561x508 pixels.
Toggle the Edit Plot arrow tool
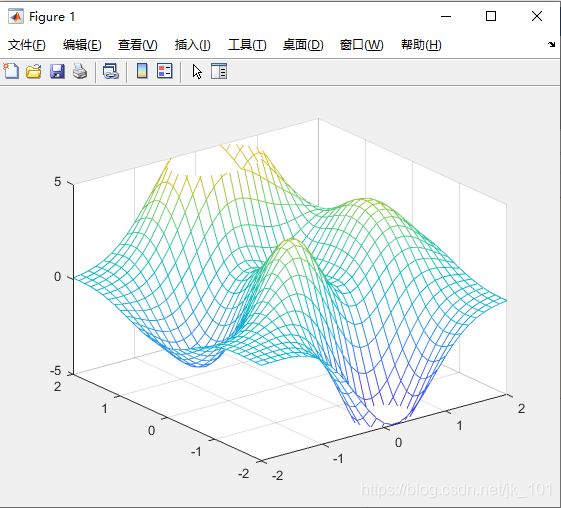click(197, 72)
